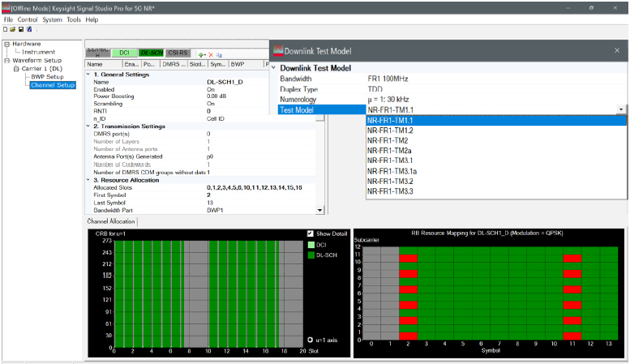630x364 pixels.
Task: Click the Duplex Type value TDD
Action: [x=375, y=89]
